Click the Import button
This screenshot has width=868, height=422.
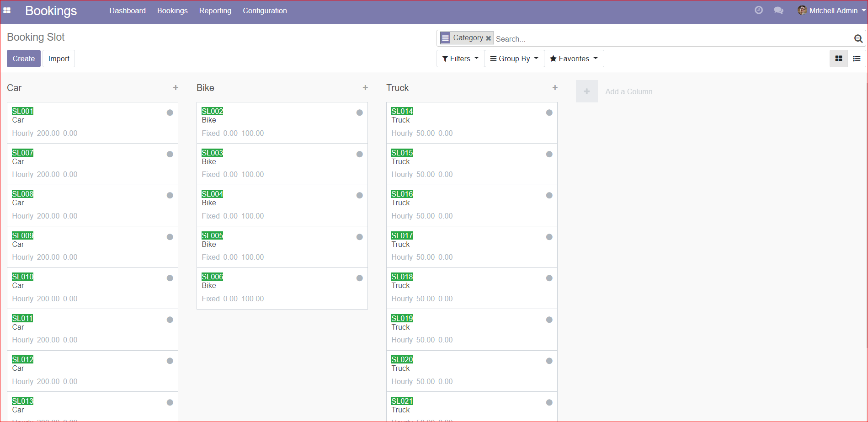click(59, 59)
